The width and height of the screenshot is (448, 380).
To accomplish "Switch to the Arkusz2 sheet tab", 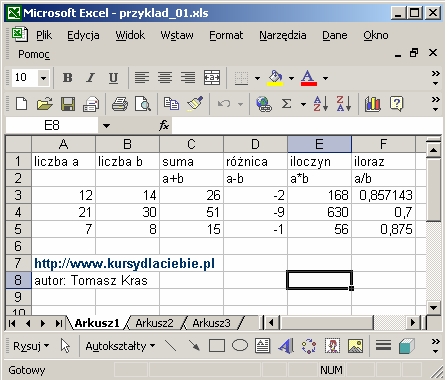I will [154, 323].
